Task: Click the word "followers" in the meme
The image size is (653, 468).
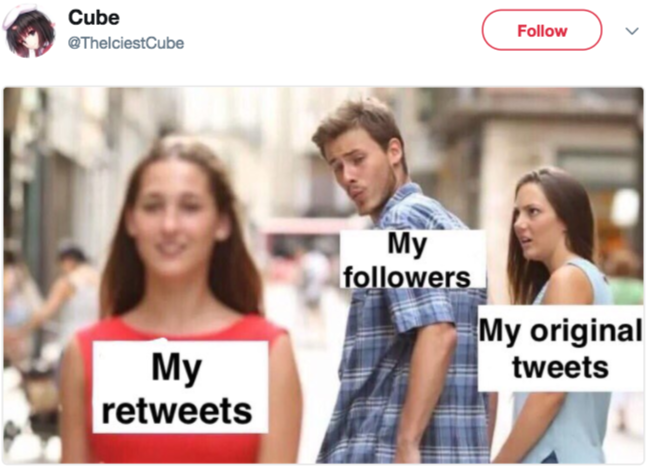Action: click(x=406, y=277)
